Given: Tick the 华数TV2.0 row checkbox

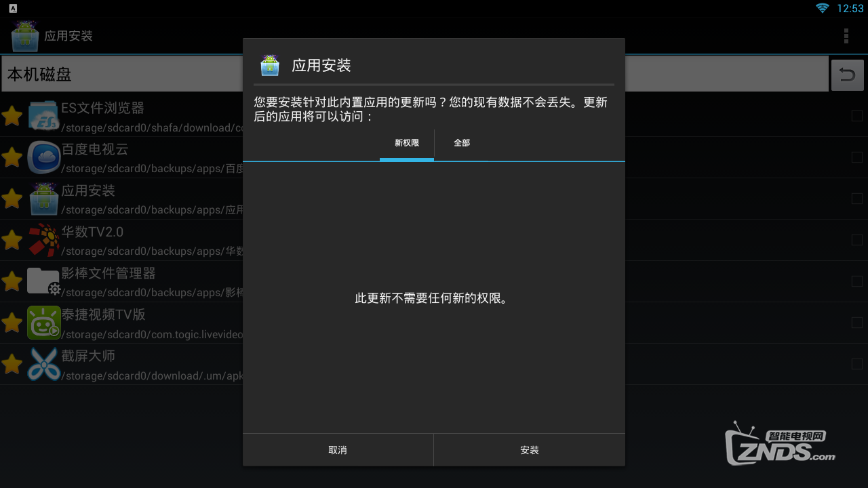Looking at the screenshot, I should point(856,240).
